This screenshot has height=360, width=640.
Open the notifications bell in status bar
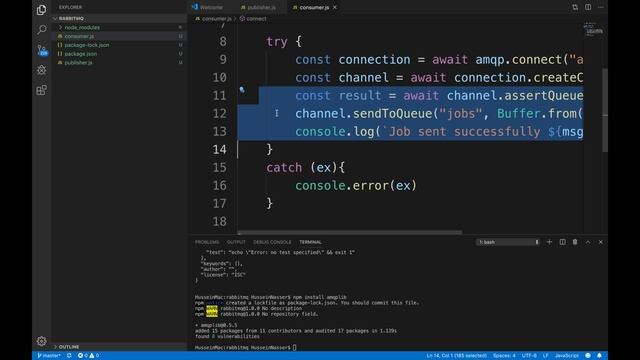coord(599,356)
